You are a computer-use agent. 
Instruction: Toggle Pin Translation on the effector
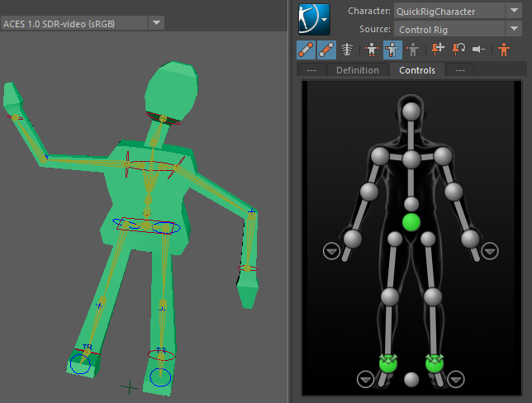pos(438,50)
